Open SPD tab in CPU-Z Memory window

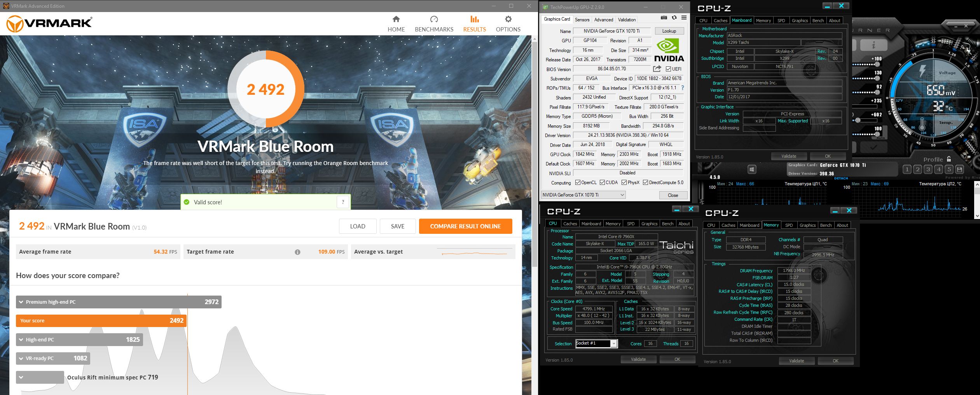point(789,225)
